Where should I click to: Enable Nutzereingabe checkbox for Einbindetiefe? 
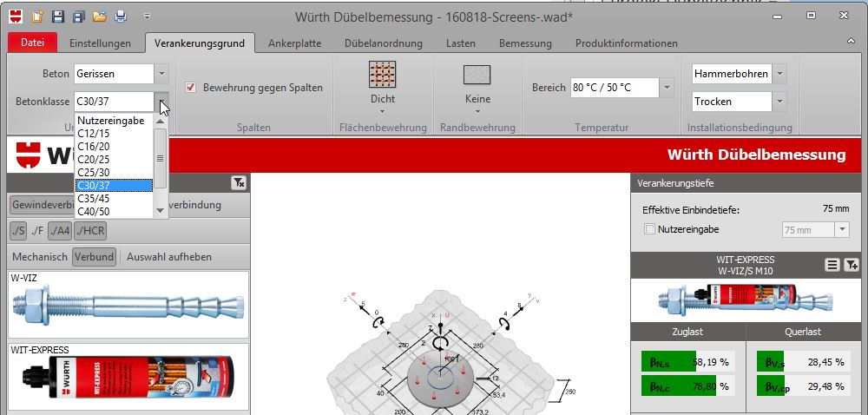point(649,229)
